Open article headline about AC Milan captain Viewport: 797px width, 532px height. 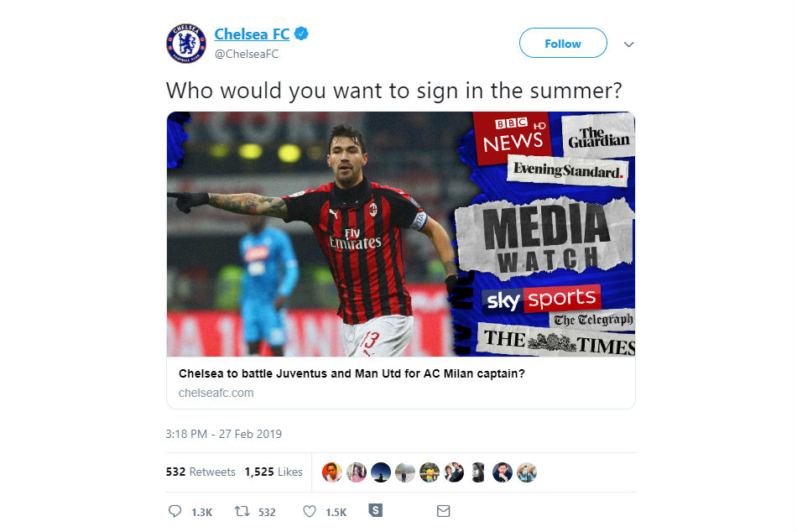[352, 373]
